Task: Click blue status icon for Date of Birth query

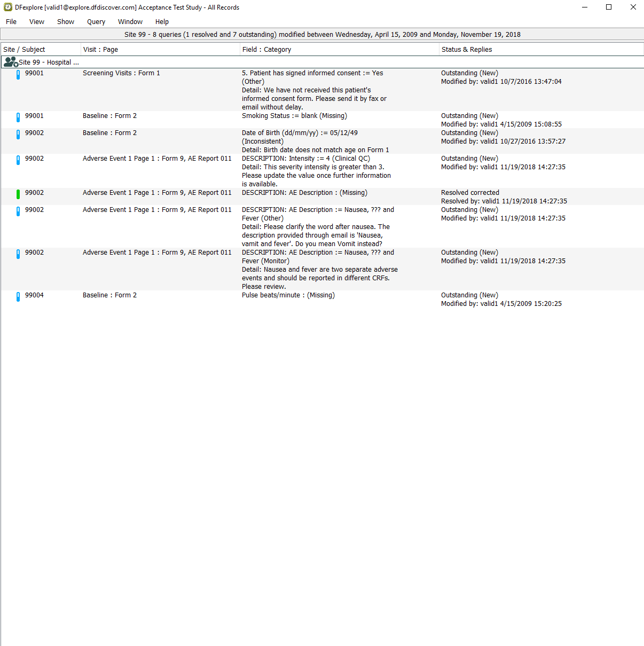Action: coord(18,135)
